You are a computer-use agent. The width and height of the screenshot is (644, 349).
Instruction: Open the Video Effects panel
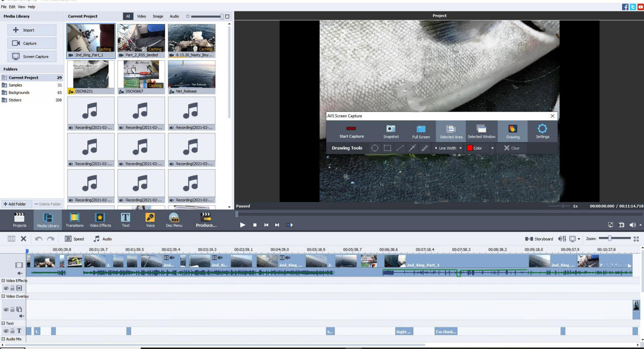[100, 220]
